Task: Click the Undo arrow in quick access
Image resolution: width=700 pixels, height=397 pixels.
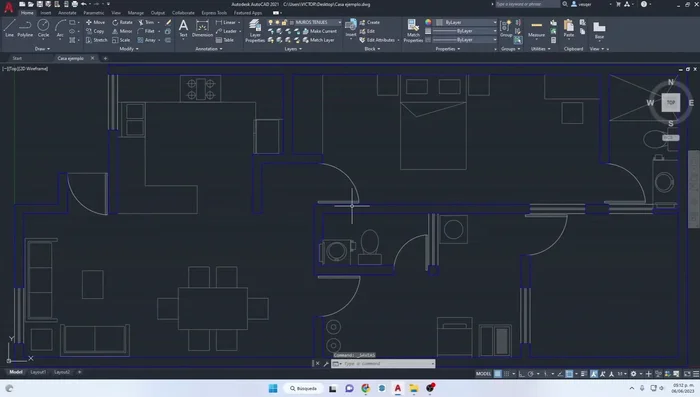Action: (x=83, y=4)
